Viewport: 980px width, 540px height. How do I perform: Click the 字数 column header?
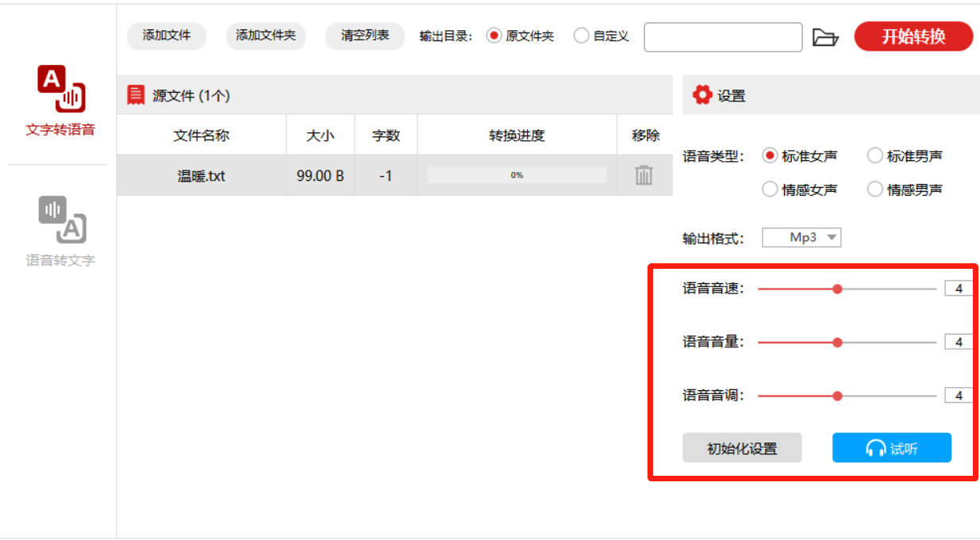pos(386,136)
